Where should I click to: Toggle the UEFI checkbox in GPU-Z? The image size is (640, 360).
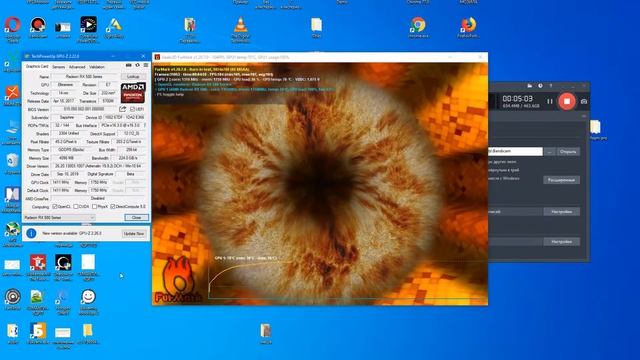132,109
